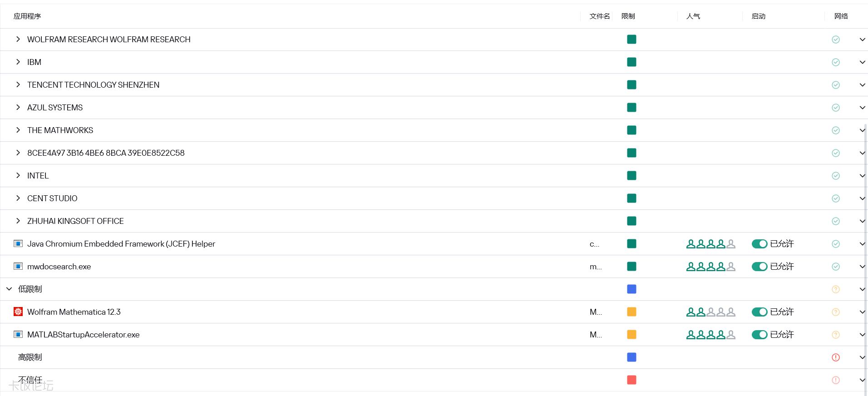
Task: Sort by 人气 column header
Action: tap(693, 16)
